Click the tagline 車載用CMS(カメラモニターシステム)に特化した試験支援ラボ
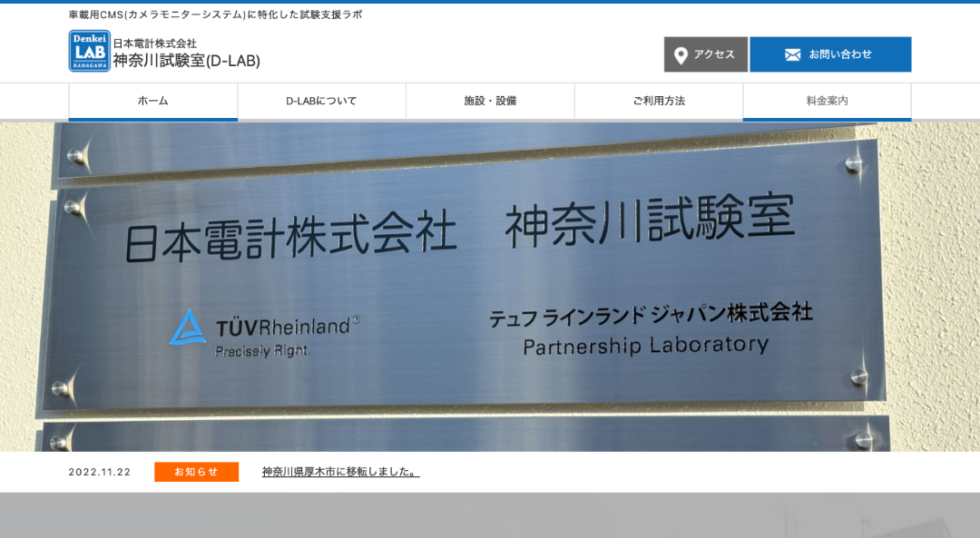The height and width of the screenshot is (538, 980). (215, 15)
